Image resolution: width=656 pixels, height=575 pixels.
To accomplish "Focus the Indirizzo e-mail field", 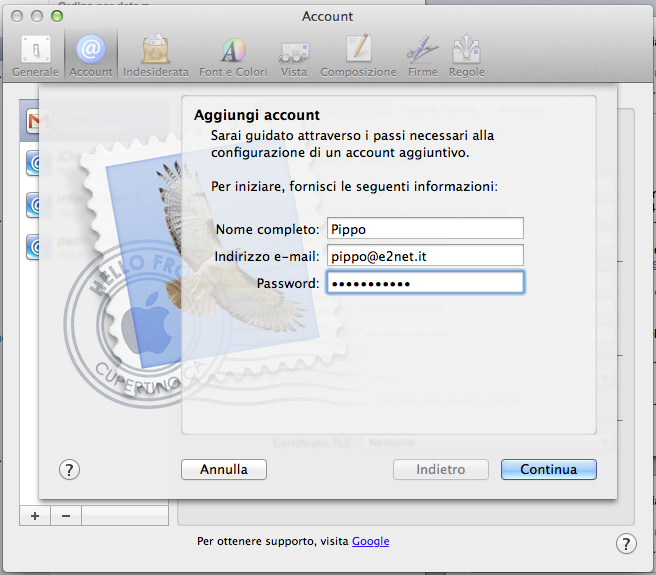I will (x=425, y=256).
